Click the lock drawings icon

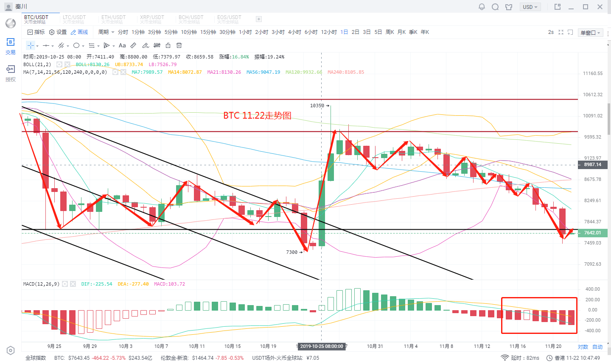[x=168, y=45]
